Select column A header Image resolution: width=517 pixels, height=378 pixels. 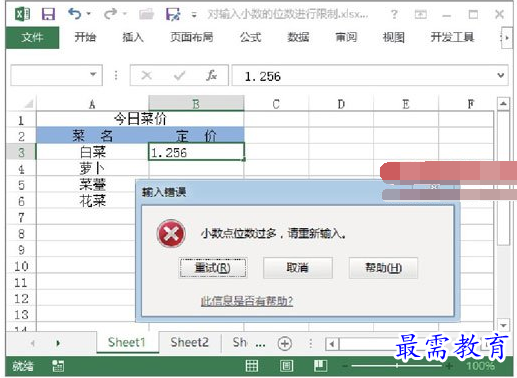(x=92, y=104)
